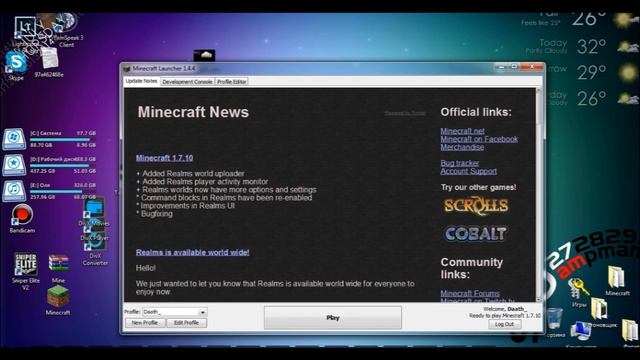Image resolution: width=640 pixels, height=360 pixels.
Task: Click the Cobalt game logo
Action: (x=476, y=234)
